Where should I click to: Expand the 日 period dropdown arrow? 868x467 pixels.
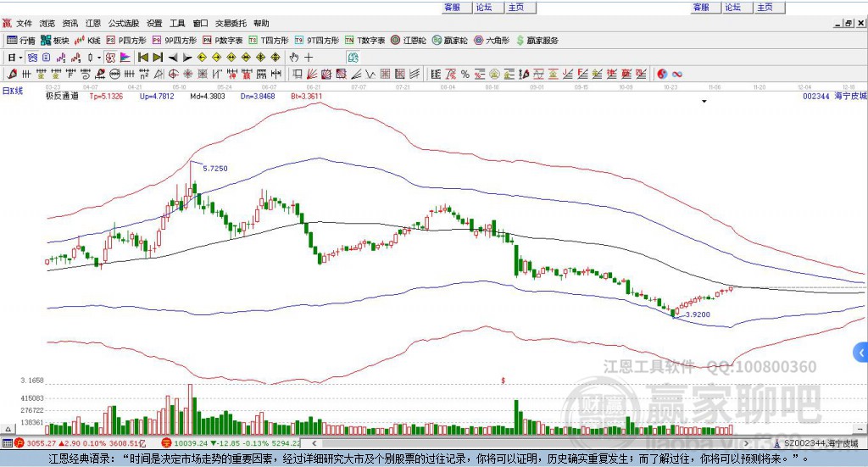(x=20, y=58)
